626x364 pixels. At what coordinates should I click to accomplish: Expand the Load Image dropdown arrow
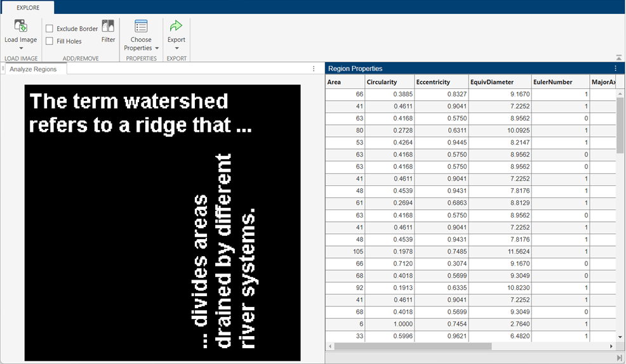21,48
